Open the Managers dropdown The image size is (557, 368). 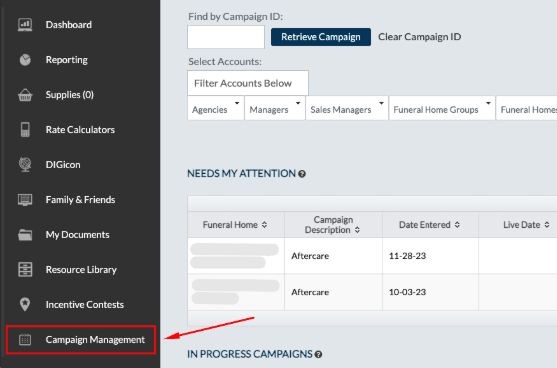click(275, 108)
